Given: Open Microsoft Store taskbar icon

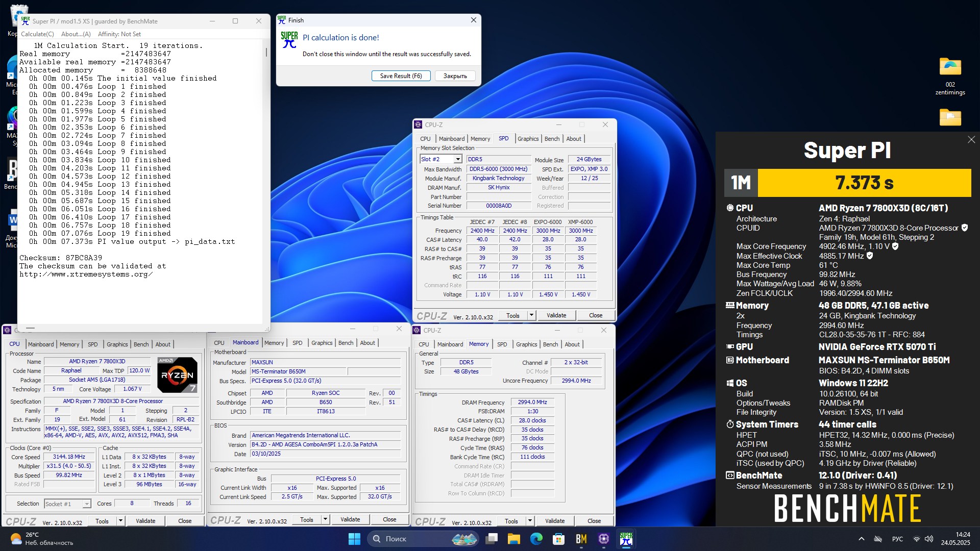Looking at the screenshot, I should point(559,539).
